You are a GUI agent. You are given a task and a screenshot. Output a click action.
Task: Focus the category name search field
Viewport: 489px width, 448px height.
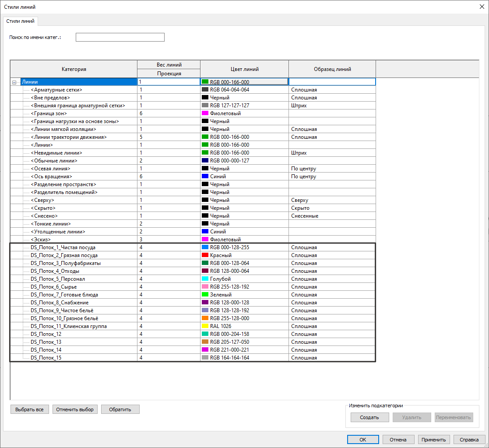(120, 37)
